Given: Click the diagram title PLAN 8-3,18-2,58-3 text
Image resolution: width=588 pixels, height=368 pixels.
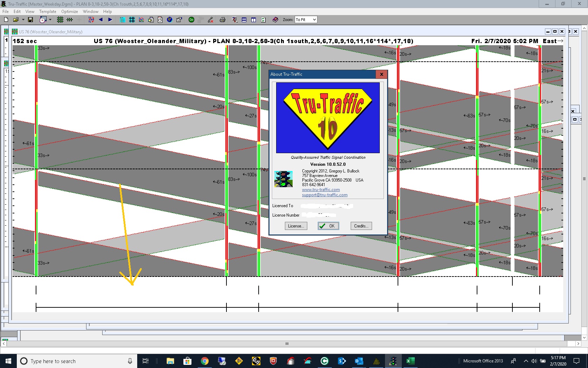Looking at the screenshot, I should [253, 41].
